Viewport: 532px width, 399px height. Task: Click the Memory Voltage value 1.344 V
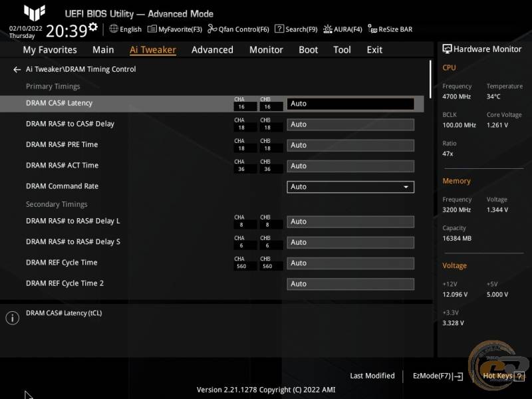tap(497, 210)
